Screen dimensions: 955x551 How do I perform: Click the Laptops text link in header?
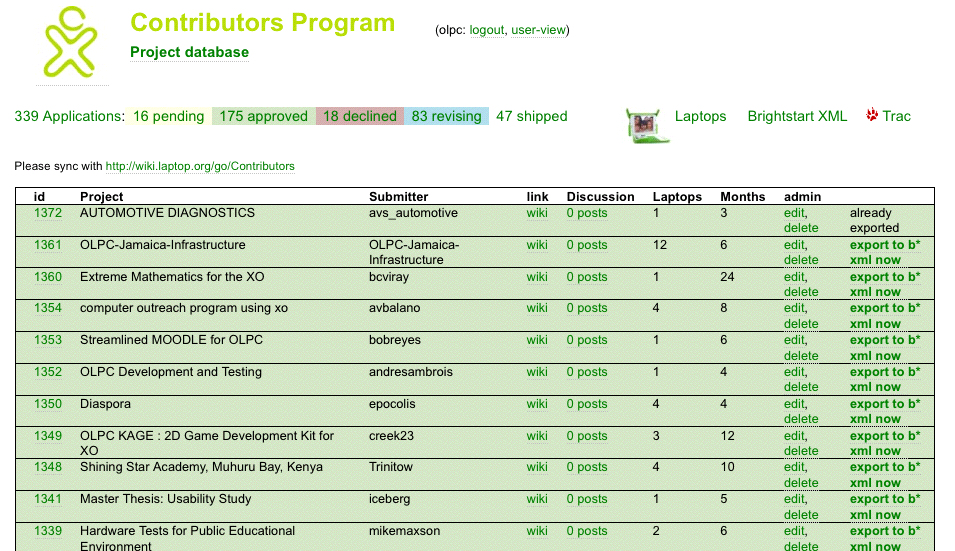point(700,116)
